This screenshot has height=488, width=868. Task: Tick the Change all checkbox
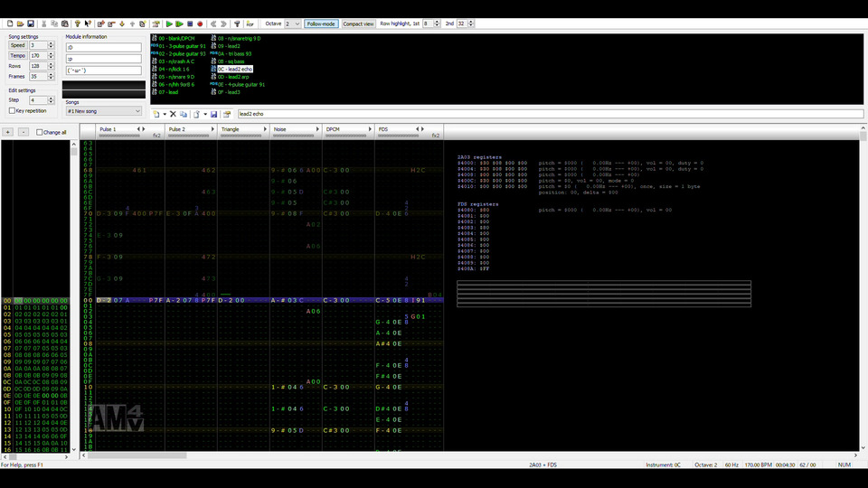[x=40, y=132]
